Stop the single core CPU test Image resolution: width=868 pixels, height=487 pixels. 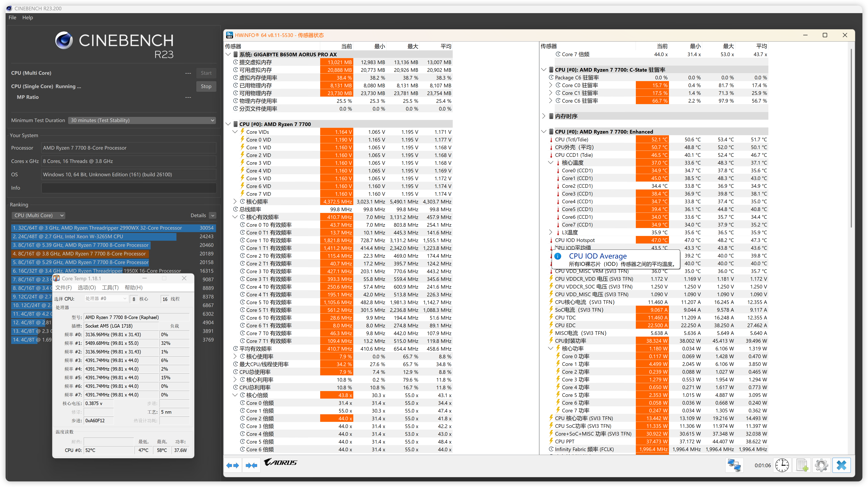point(206,86)
